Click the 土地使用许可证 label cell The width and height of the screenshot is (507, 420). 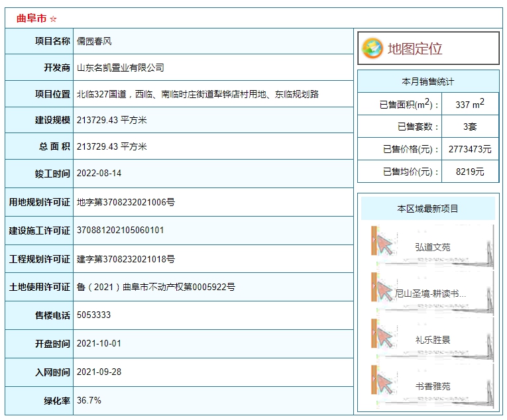39,287
